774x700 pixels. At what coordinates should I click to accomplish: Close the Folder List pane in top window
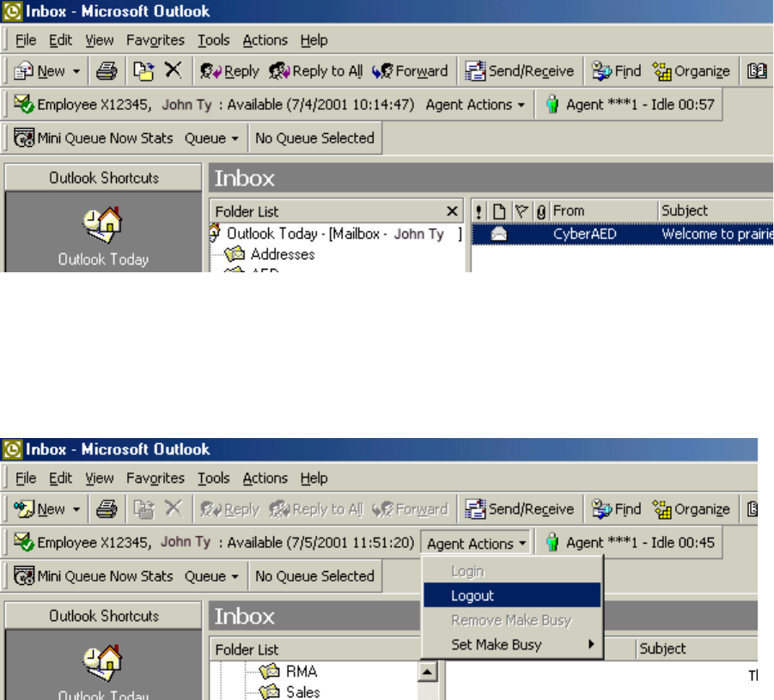[452, 211]
